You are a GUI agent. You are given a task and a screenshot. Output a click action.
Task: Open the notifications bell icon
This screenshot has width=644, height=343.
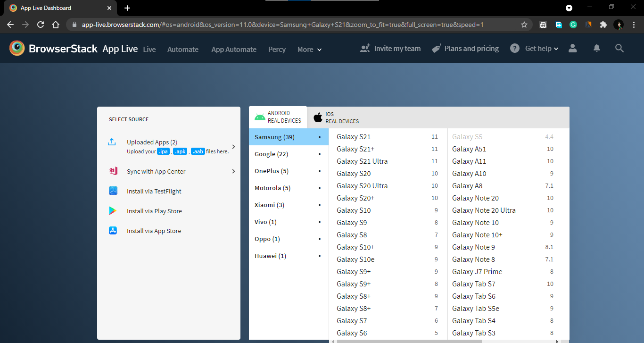click(x=597, y=48)
